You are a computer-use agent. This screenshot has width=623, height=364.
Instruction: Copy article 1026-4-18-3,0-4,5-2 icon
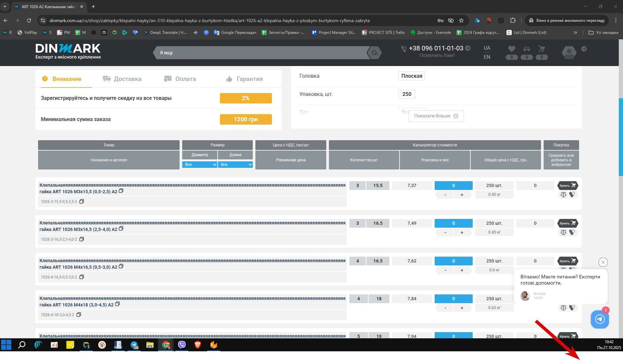click(x=78, y=315)
